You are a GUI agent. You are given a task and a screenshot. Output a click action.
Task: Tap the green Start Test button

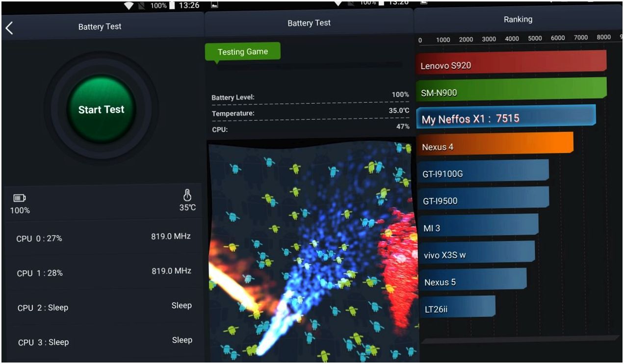coord(101,109)
